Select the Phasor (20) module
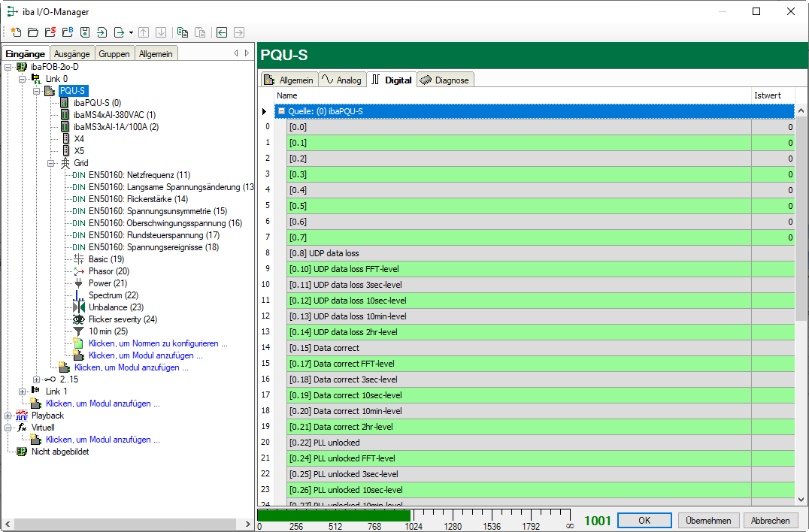The height and width of the screenshot is (532, 809). point(108,271)
